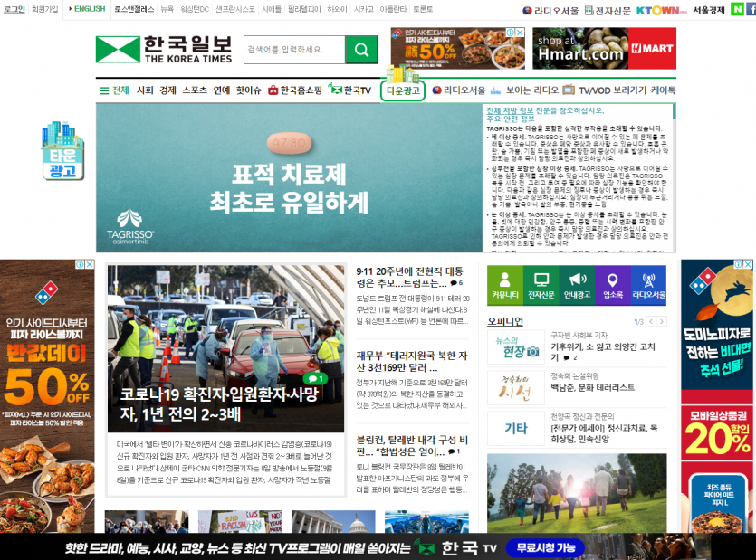Open the 전자신문 monitor icon tile
This screenshot has width=756, height=560.
[541, 283]
